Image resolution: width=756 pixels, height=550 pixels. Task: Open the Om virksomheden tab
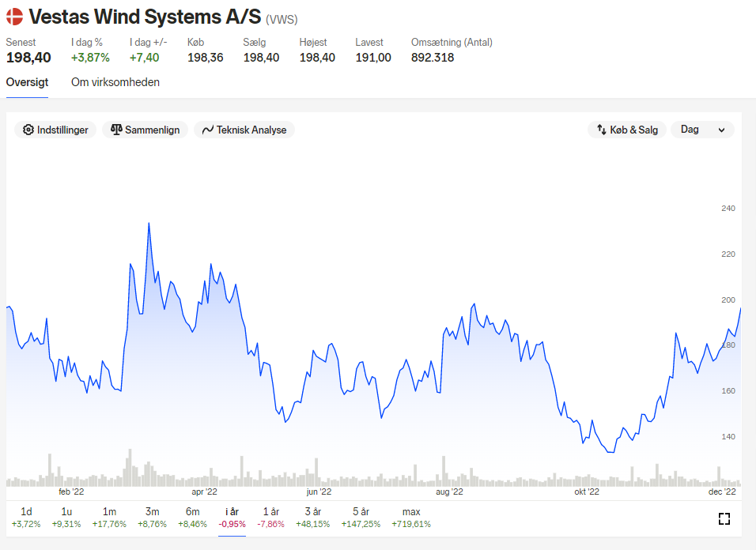115,82
